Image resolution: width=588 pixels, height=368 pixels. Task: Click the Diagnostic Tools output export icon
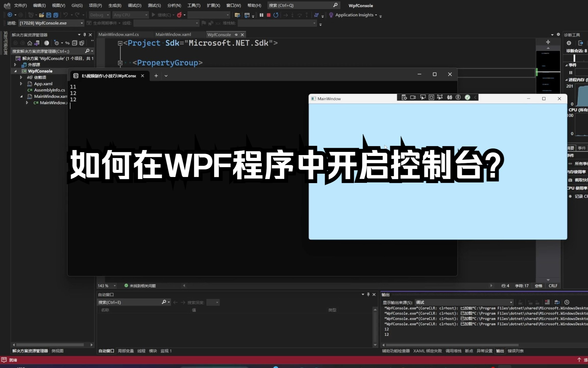[580, 43]
